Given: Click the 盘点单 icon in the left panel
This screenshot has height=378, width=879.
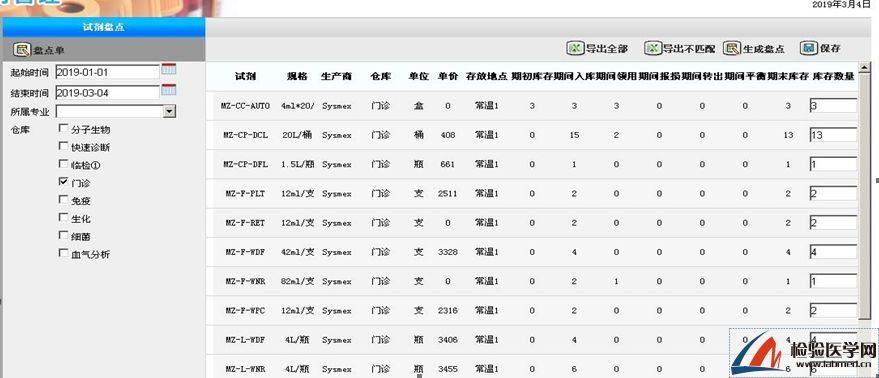Looking at the screenshot, I should tap(22, 50).
